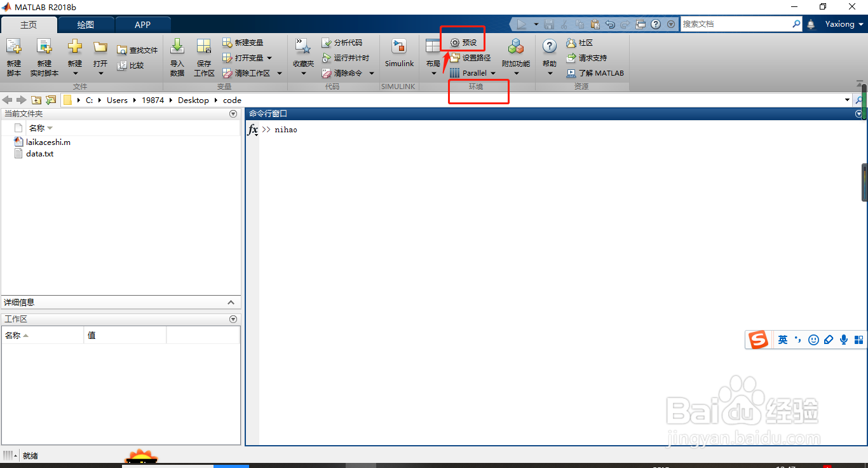Screen dimensions: 868x468
Task: Click the Browse for folder icon
Action: [x=51, y=100]
